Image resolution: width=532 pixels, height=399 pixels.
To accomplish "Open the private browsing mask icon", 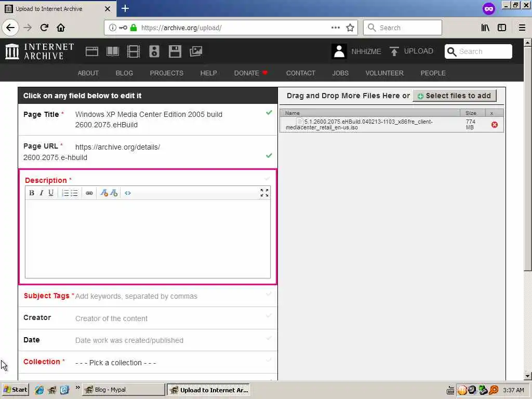I will point(488,9).
